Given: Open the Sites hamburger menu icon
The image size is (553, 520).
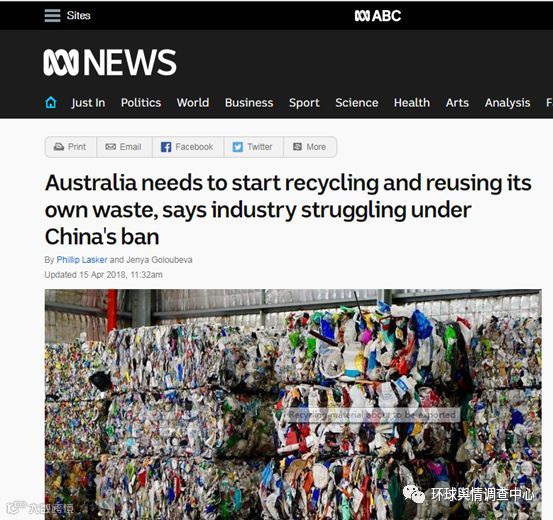Looking at the screenshot, I should pyautogui.click(x=52, y=16).
